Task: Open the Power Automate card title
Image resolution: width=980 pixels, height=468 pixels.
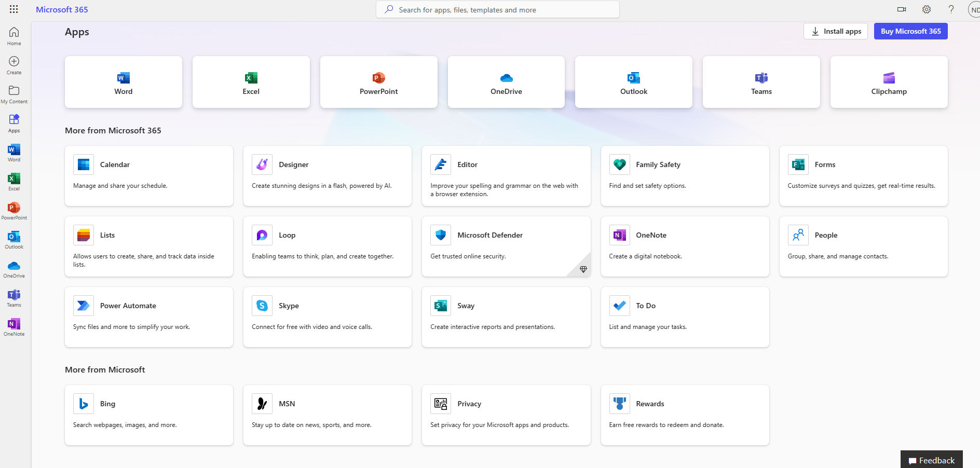Action: [x=128, y=306]
